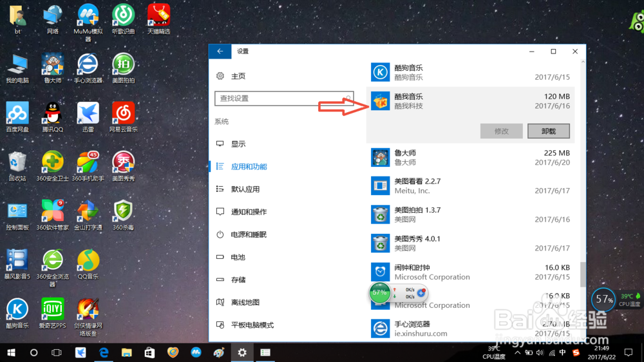Launch Edge browser from the taskbar
The height and width of the screenshot is (362, 644).
point(104,352)
